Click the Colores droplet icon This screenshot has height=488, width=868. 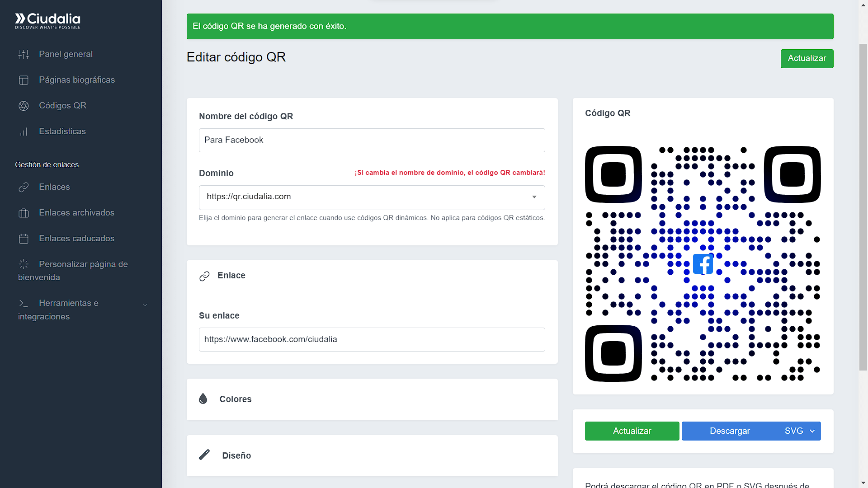pos(204,399)
